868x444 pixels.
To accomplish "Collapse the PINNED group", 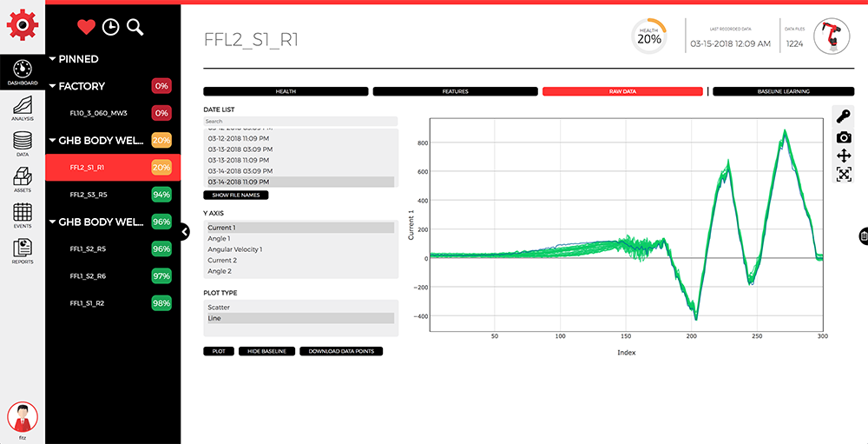I will 52,59.
